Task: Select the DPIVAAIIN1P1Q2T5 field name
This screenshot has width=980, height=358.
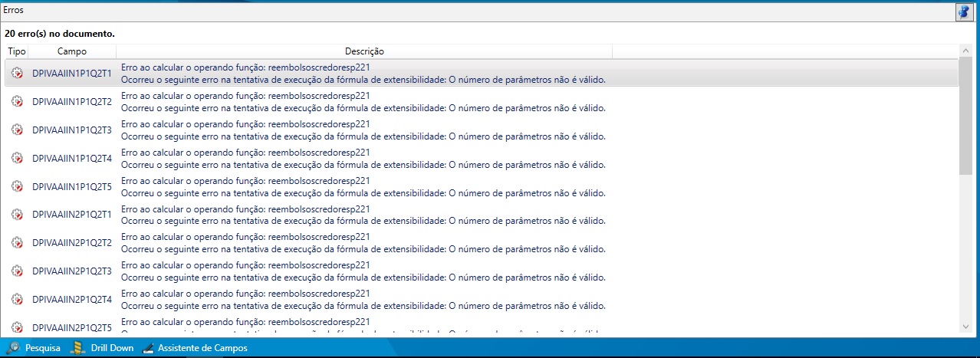Action: coord(72,187)
